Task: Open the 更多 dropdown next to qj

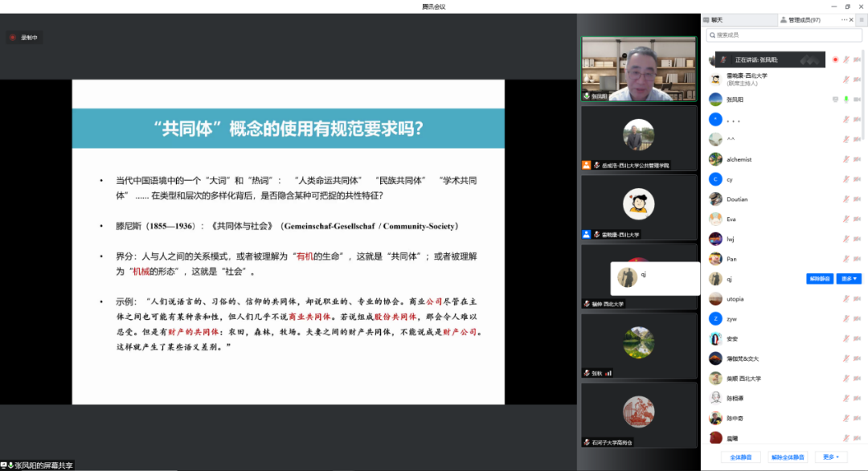Action: [x=850, y=279]
